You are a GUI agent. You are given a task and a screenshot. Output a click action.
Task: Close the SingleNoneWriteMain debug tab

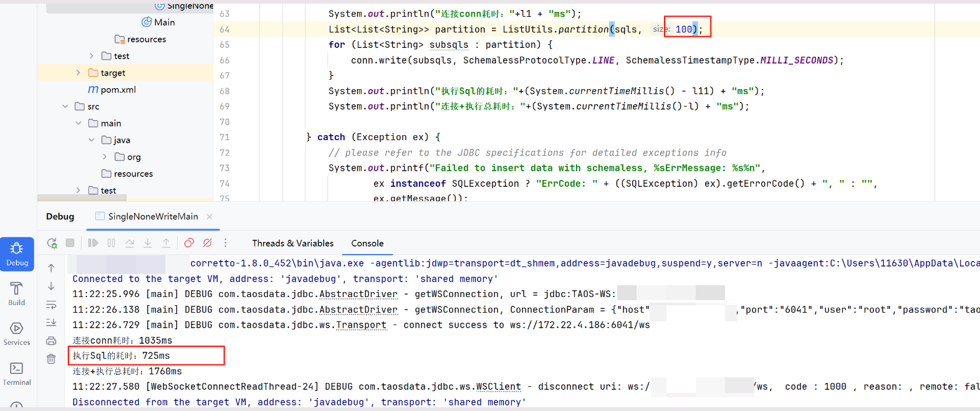(x=209, y=217)
